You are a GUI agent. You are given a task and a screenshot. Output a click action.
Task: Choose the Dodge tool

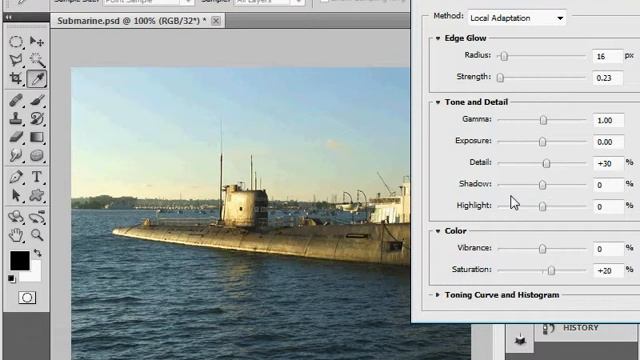[16, 156]
